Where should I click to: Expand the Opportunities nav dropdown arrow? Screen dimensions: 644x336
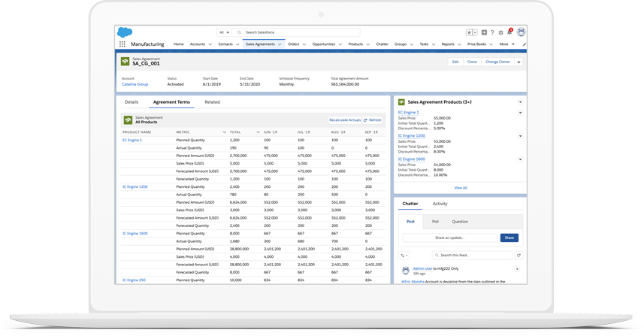coord(340,44)
